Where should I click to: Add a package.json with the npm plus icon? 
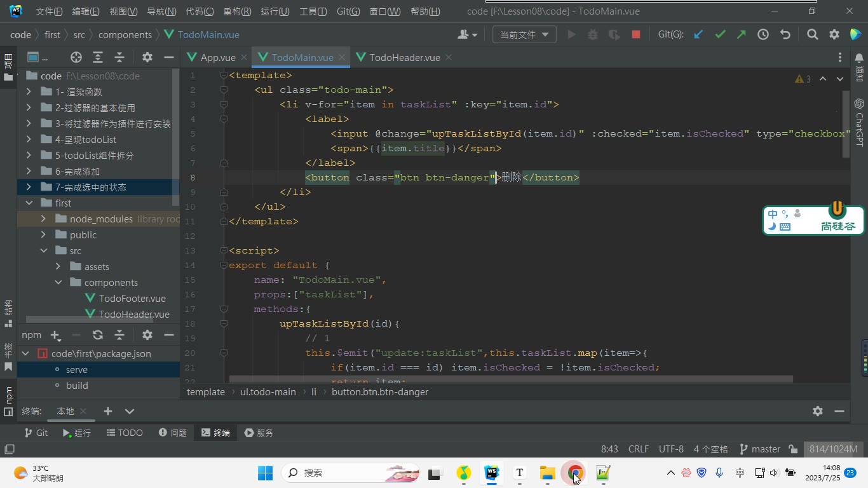55,335
